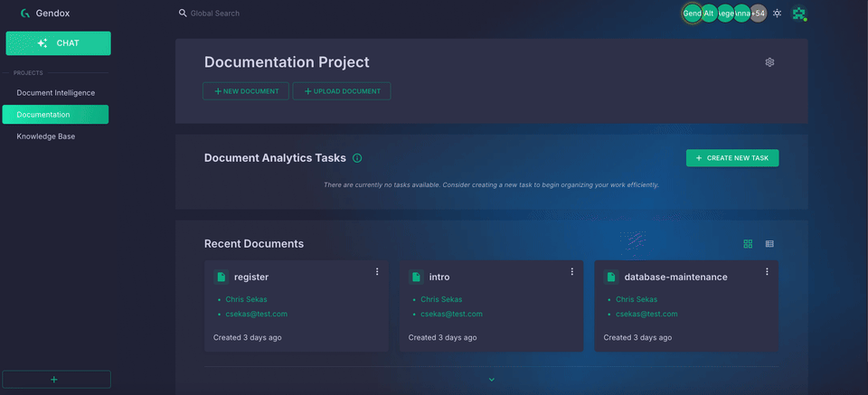The width and height of the screenshot is (868, 395).
Task: Click the register document file icon
Action: 221,277
